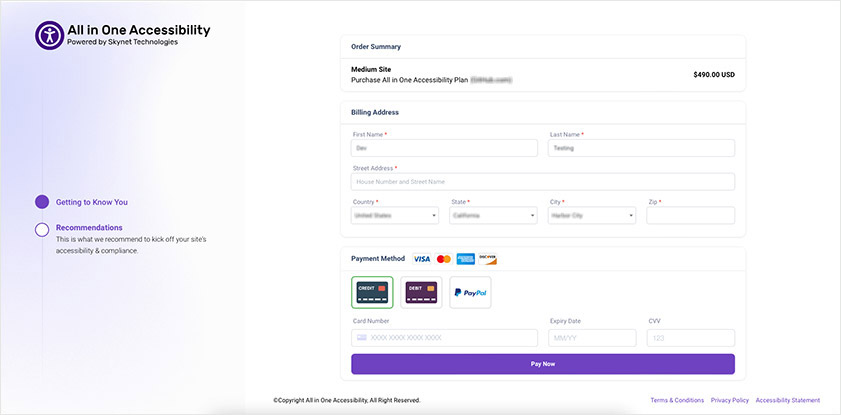Image resolution: width=841 pixels, height=415 pixels.
Task: Select the Debit card payment option
Action: [x=421, y=293]
